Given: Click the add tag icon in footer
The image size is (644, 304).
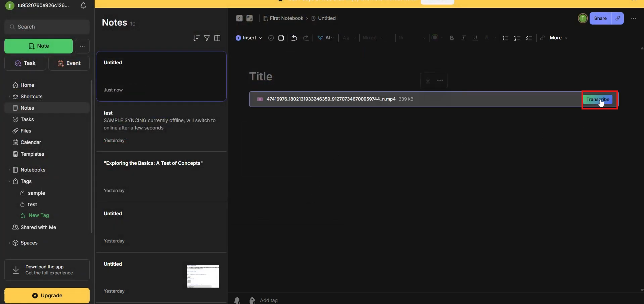Looking at the screenshot, I should click(252, 300).
